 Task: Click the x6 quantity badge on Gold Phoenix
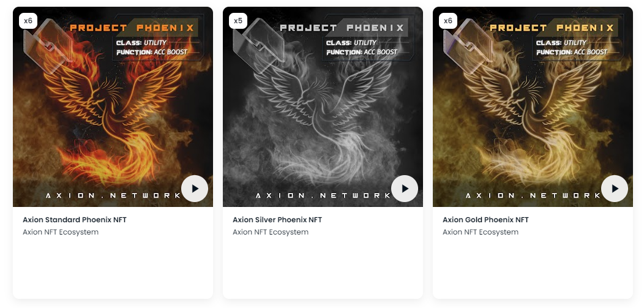[x=448, y=21]
